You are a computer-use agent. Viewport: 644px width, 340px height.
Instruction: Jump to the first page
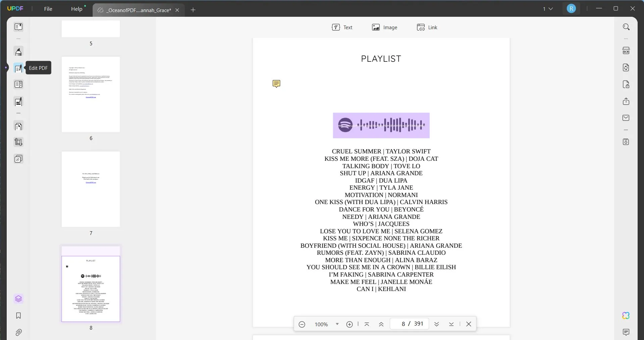coord(367,324)
